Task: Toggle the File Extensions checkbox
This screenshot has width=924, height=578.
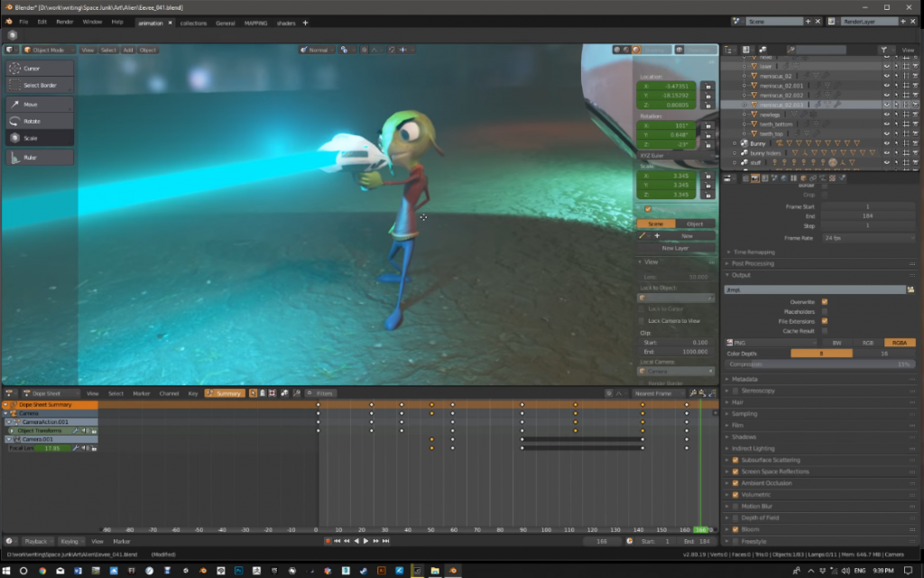Action: coord(825,321)
